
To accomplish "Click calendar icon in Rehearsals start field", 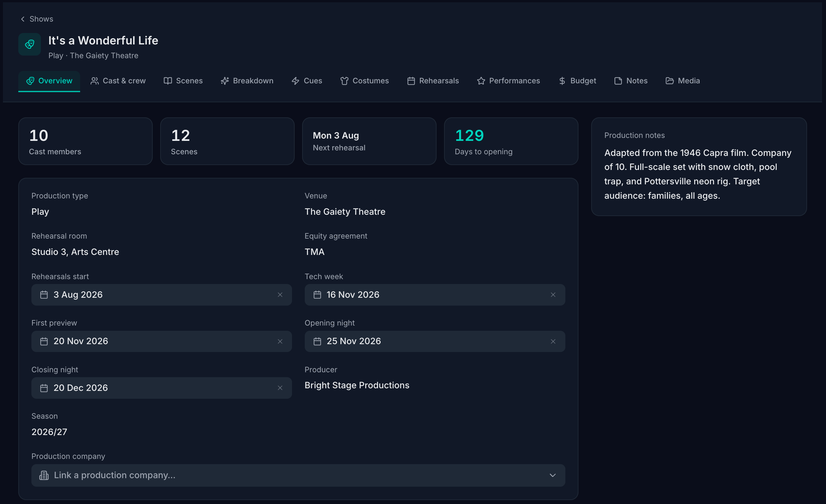I will coord(44,295).
